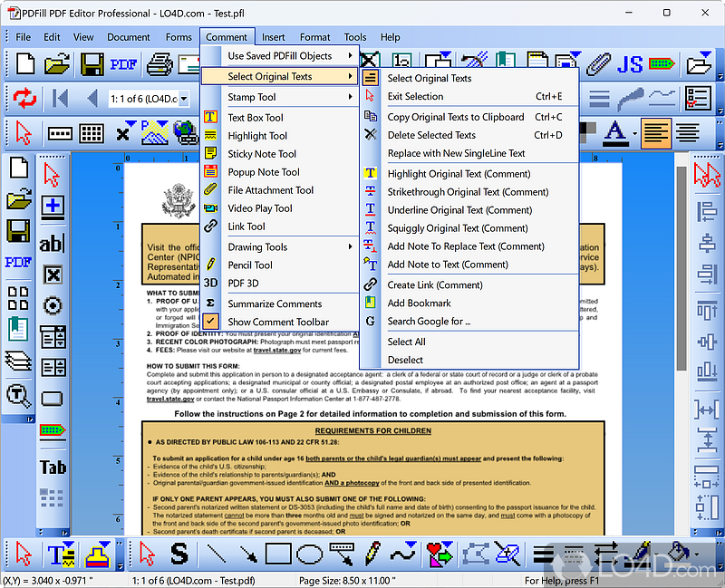Open the Document menu
This screenshot has width=725, height=588.
pos(129,37)
